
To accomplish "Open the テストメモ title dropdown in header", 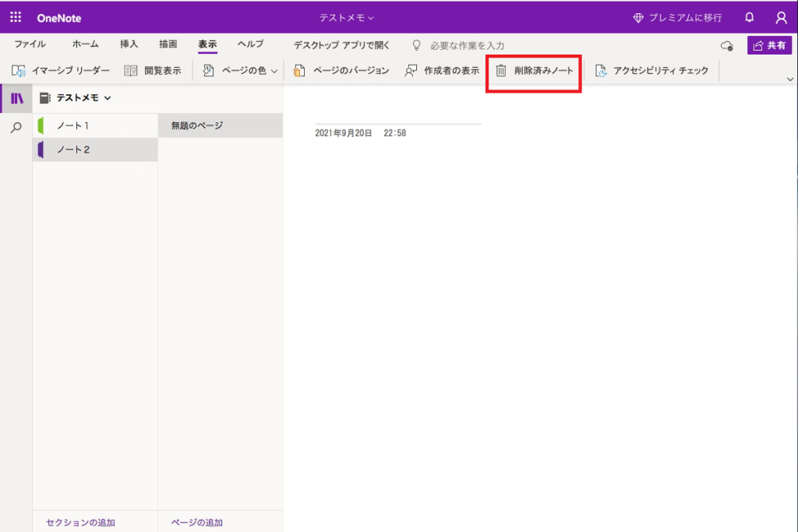I will pyautogui.click(x=347, y=18).
